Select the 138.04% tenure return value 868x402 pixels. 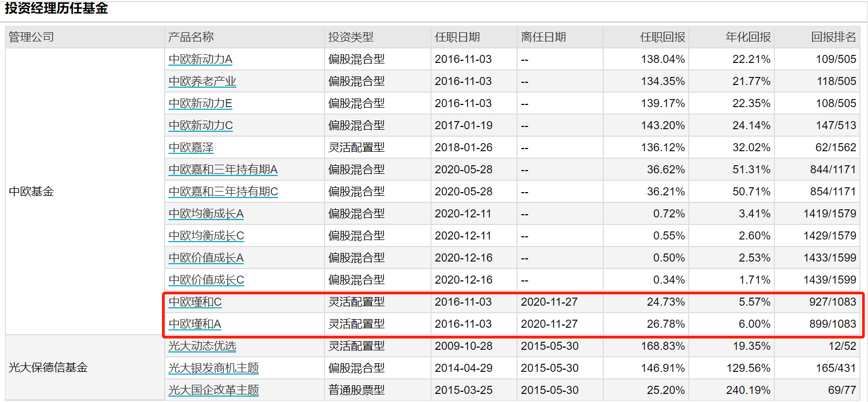pyautogui.click(x=663, y=59)
